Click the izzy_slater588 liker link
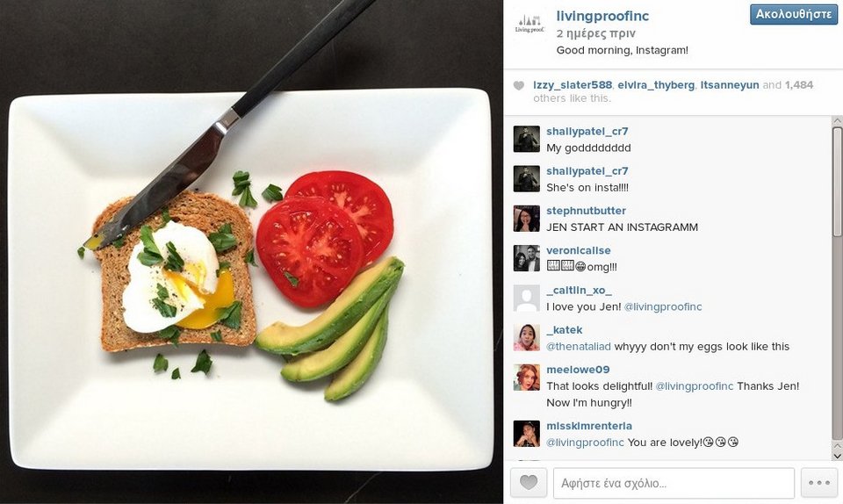Viewport: 843px width, 504px height. tap(573, 85)
